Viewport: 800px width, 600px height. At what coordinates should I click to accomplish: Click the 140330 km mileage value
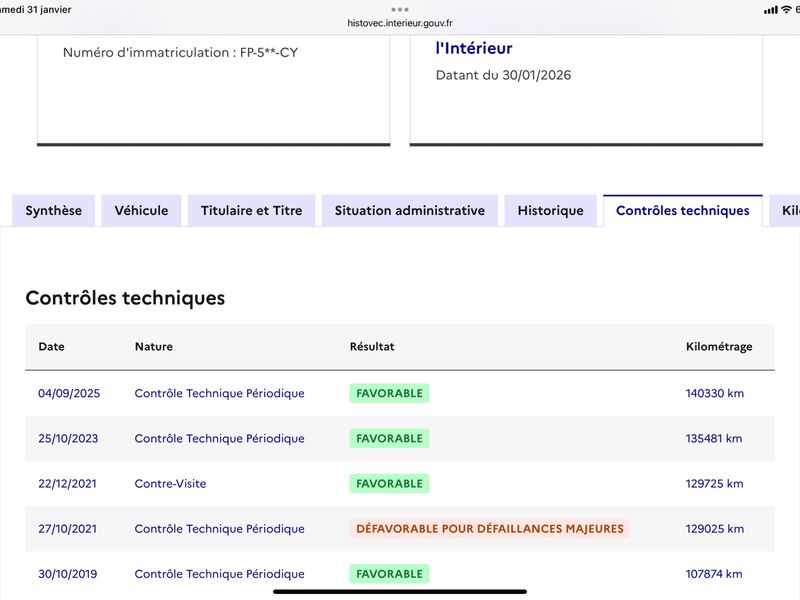[x=714, y=393]
